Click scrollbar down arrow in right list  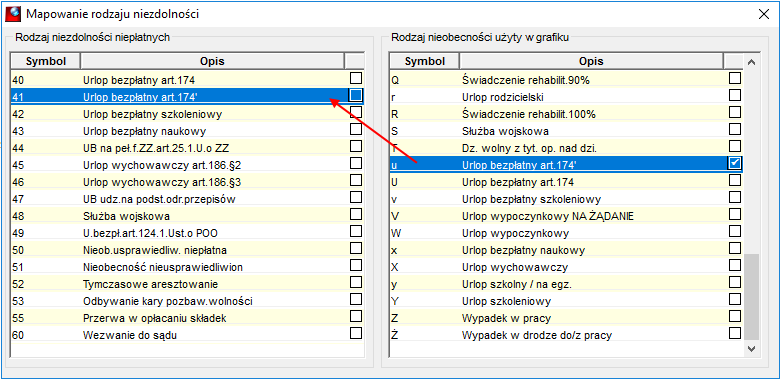752,348
